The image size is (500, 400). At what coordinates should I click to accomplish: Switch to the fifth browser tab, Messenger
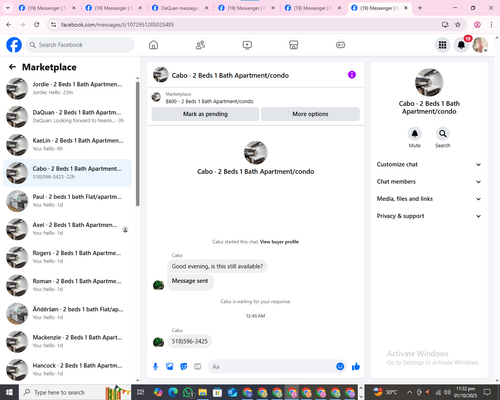coord(313,8)
